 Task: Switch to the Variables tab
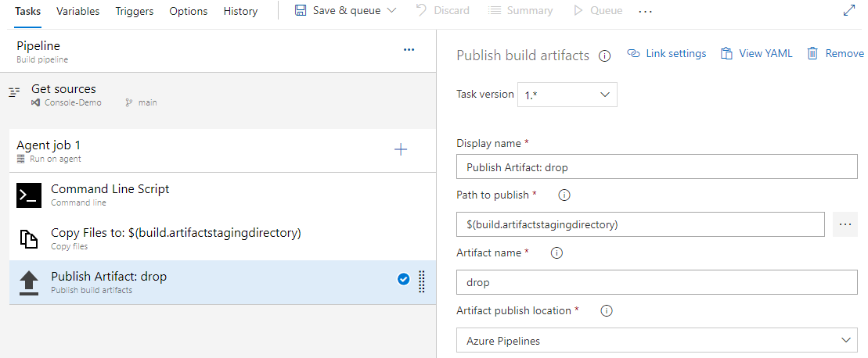click(78, 11)
